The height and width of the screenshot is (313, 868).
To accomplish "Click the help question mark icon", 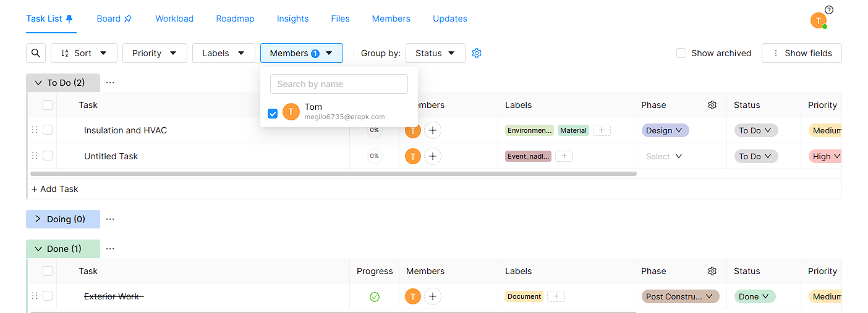I will pos(829,10).
